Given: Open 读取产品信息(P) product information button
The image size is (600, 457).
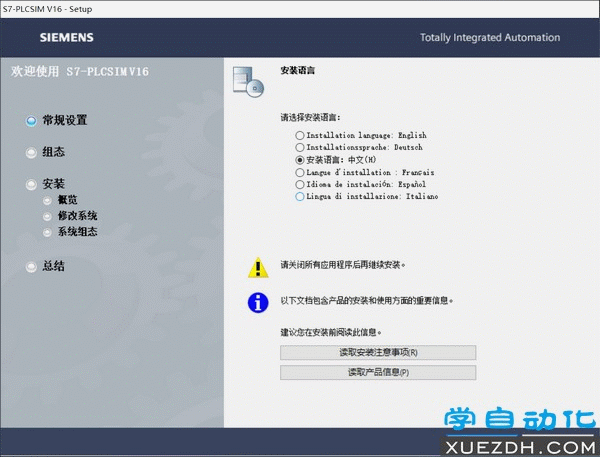Looking at the screenshot, I should [378, 372].
